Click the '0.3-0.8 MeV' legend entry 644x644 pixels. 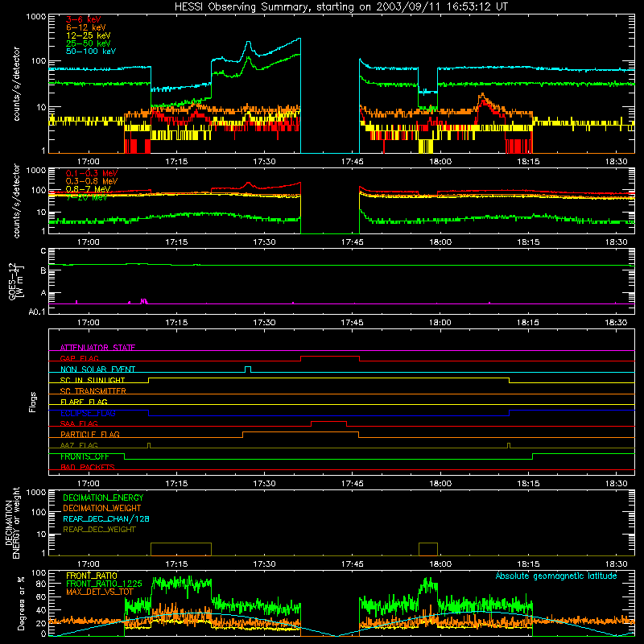pos(92,181)
